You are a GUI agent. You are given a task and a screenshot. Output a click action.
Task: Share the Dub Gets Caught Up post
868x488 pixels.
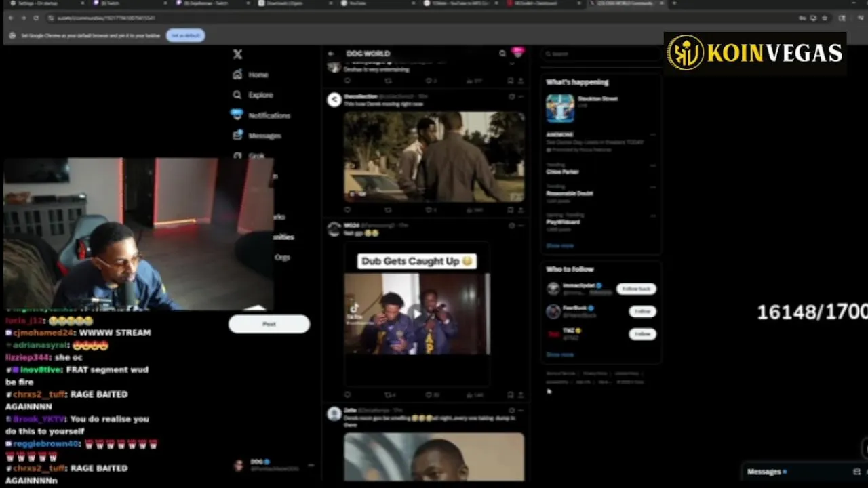tap(521, 394)
